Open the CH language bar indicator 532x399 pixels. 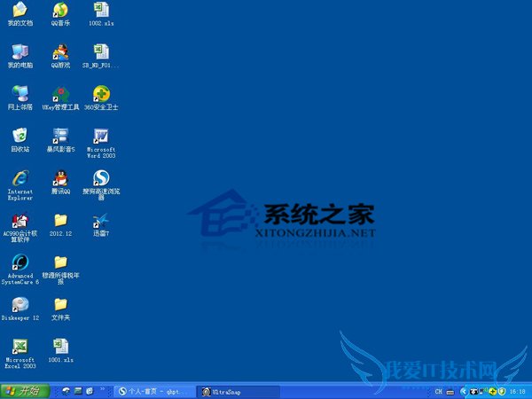439,392
